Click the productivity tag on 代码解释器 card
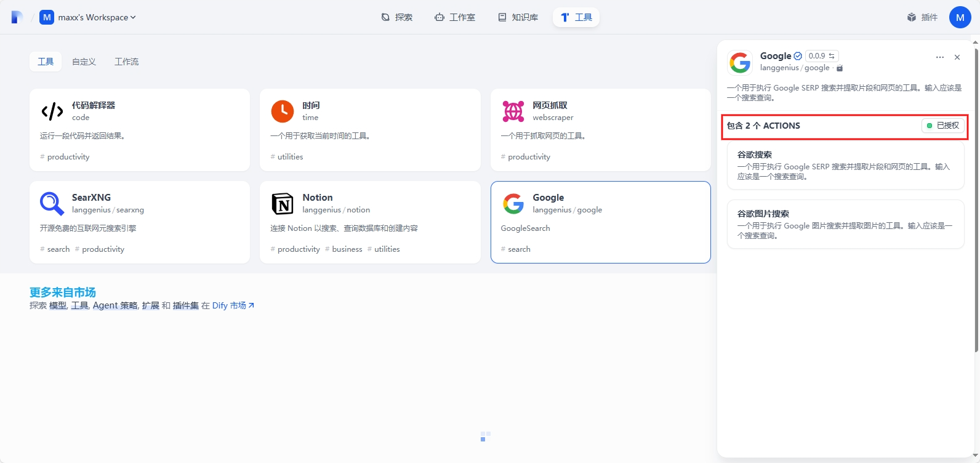The width and height of the screenshot is (980, 463). point(65,157)
